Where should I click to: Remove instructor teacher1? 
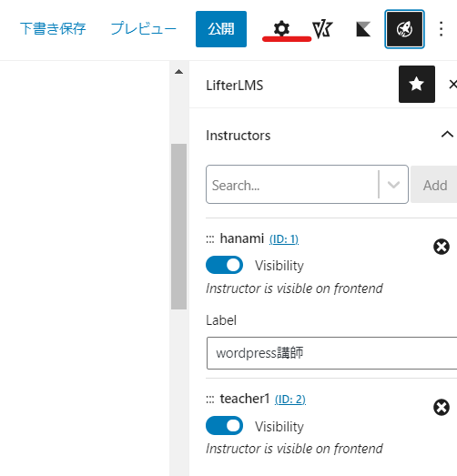442,407
